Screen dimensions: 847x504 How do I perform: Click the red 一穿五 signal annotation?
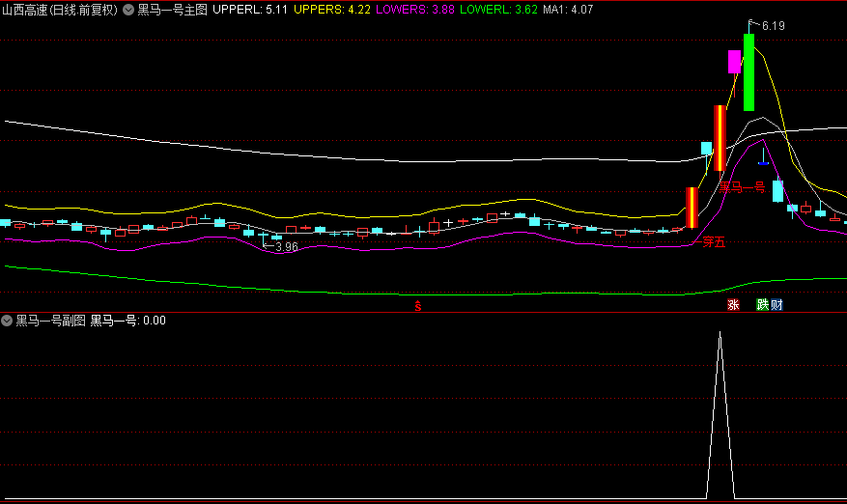click(709, 242)
